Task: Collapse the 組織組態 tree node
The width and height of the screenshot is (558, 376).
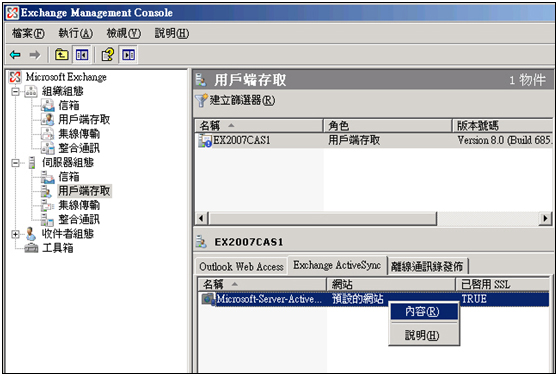Action: (15, 91)
